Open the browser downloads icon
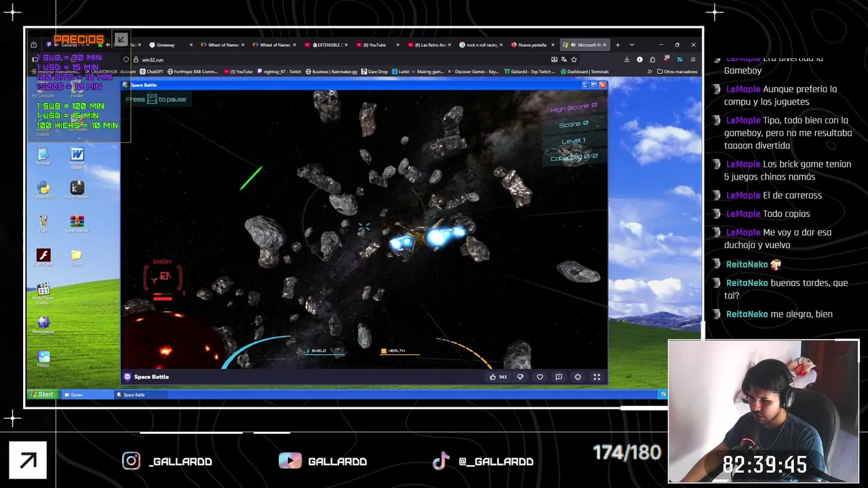The height and width of the screenshot is (488, 868). 627,60
